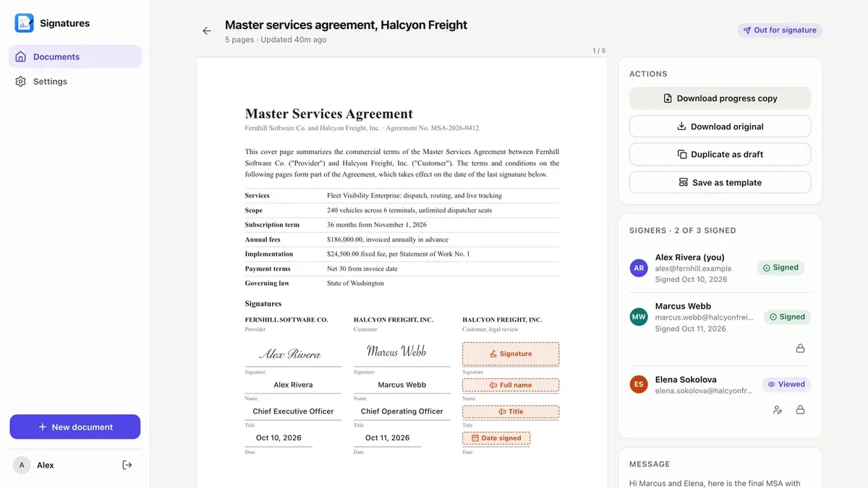
Task: Click the MW avatar for Marcus Webb
Action: click(x=639, y=317)
